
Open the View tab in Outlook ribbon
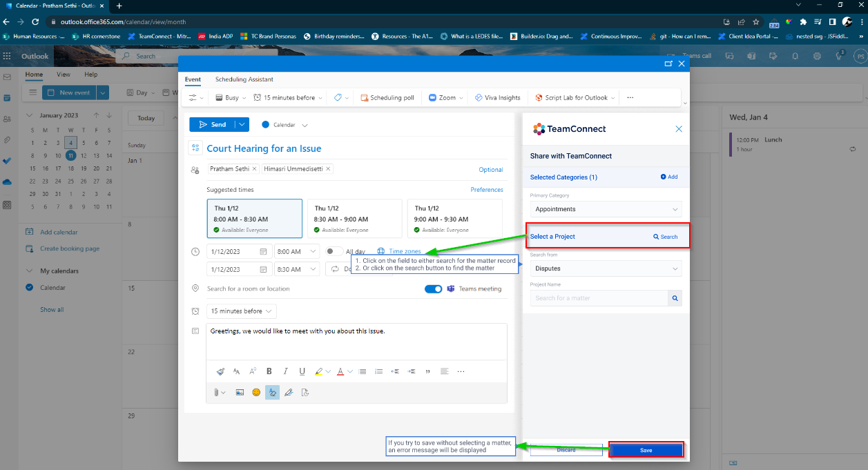click(x=63, y=75)
